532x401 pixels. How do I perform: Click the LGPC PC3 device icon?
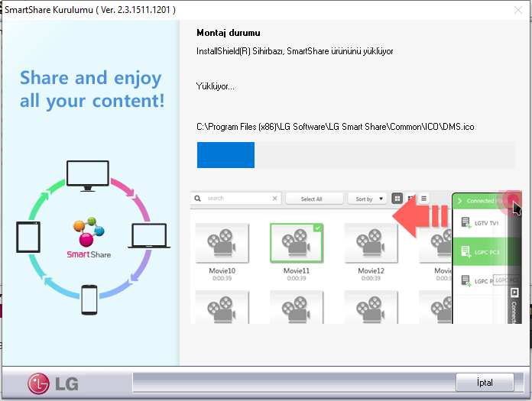point(465,252)
